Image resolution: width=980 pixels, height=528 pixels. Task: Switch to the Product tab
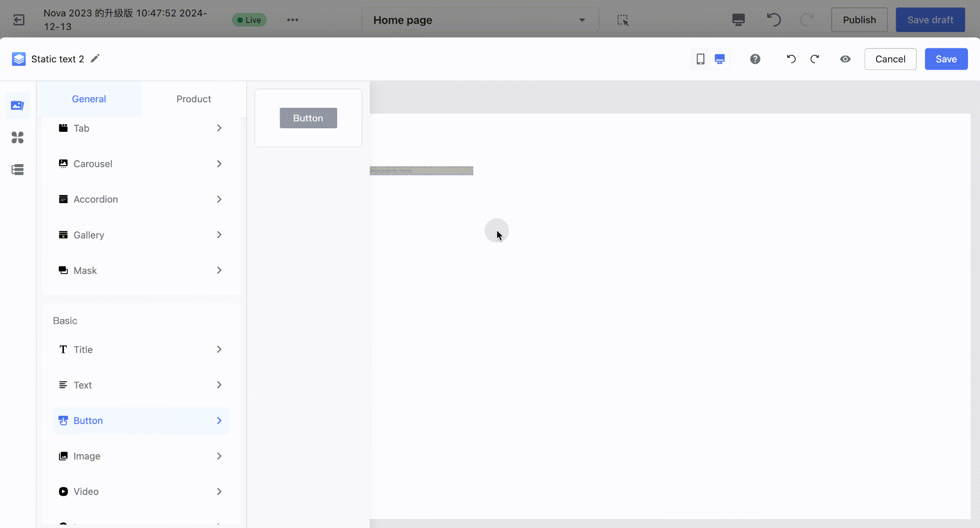pyautogui.click(x=193, y=99)
